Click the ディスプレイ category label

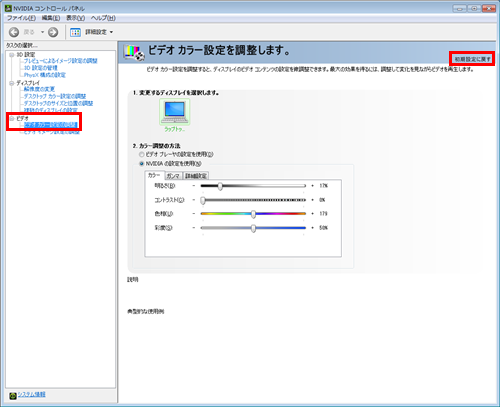[28, 83]
